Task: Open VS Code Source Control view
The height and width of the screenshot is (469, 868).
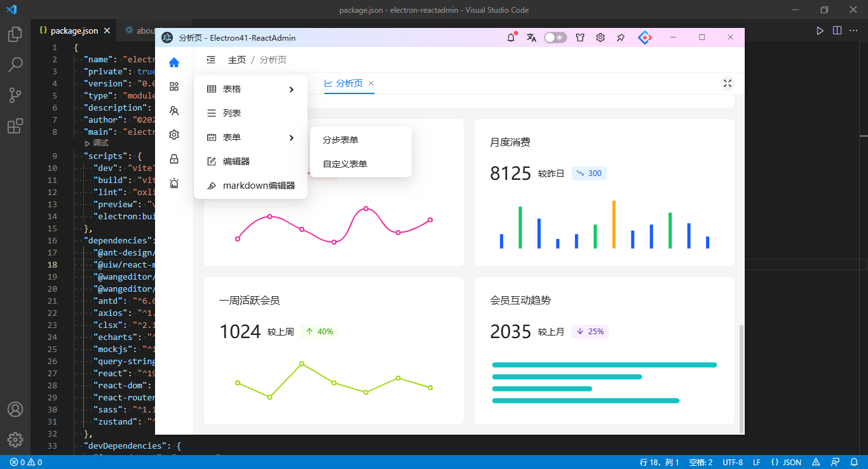Action: tap(15, 95)
